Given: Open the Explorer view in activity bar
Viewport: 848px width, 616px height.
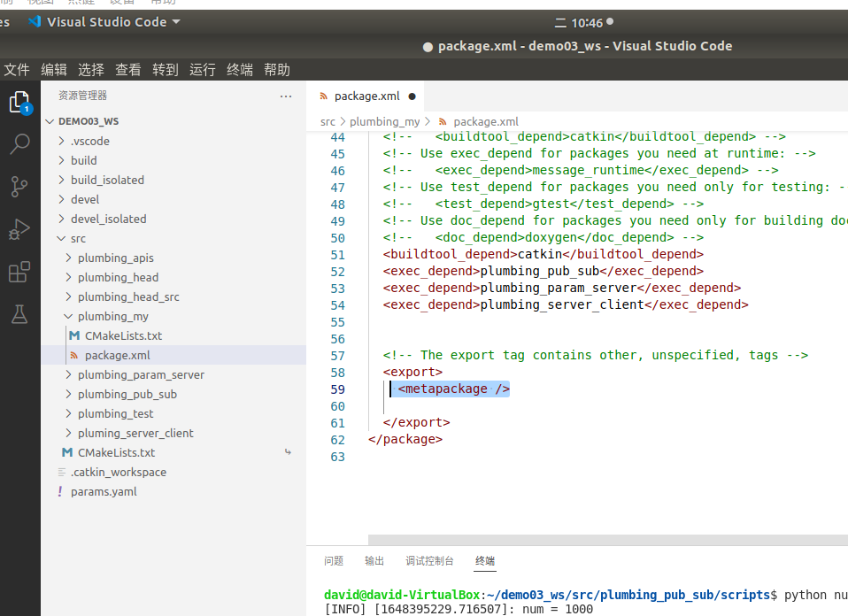Looking at the screenshot, I should [x=20, y=102].
